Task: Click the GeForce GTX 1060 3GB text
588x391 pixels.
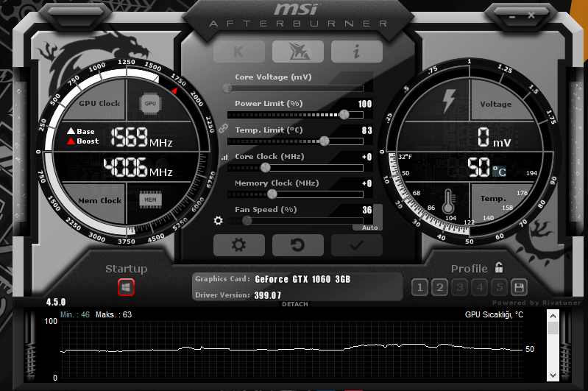Action: pyautogui.click(x=302, y=279)
